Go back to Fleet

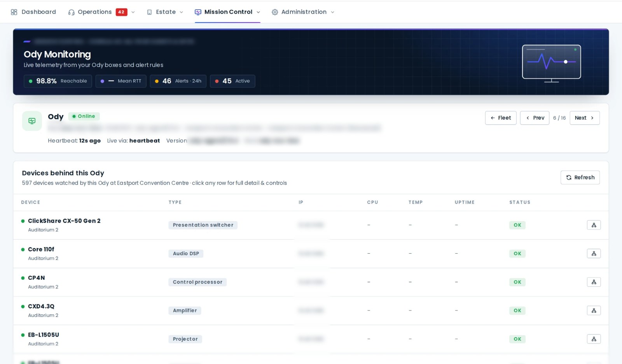click(x=501, y=118)
